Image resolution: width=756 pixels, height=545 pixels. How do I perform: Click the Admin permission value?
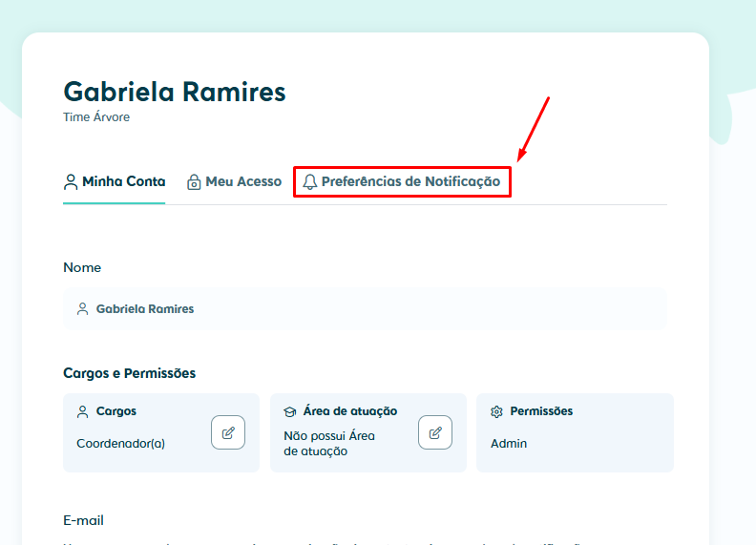[509, 443]
